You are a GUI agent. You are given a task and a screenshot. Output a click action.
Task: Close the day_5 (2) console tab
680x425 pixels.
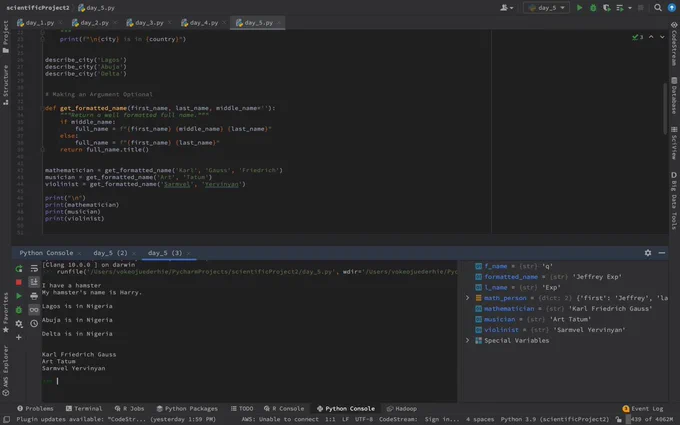[x=134, y=253]
